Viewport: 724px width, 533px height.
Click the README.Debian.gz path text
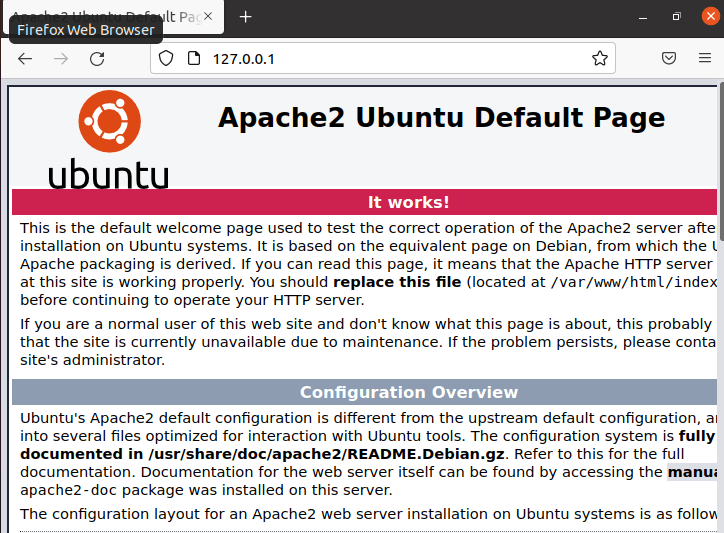pyautogui.click(x=326, y=454)
